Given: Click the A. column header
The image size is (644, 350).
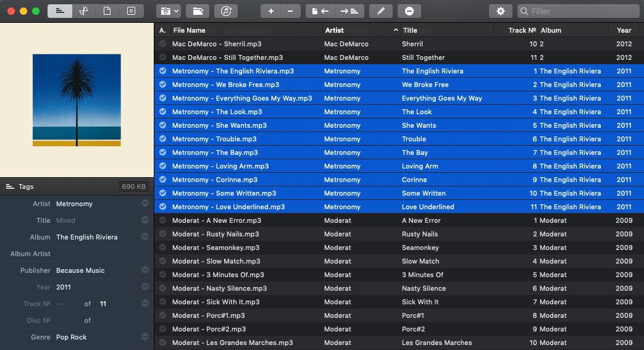Looking at the screenshot, I should tap(162, 30).
